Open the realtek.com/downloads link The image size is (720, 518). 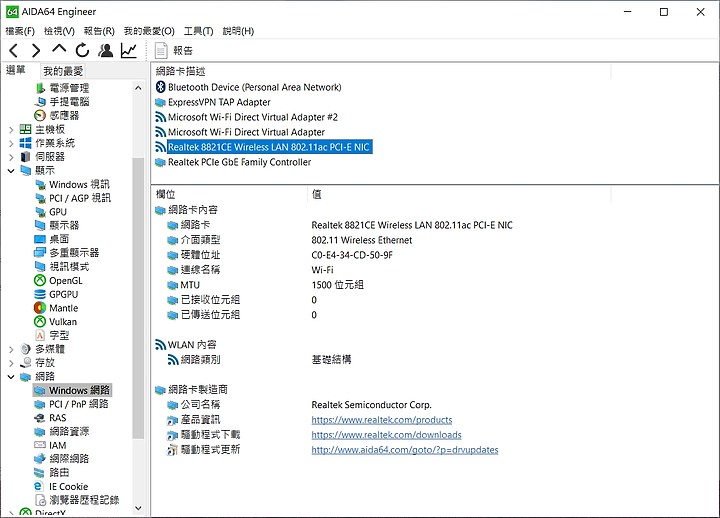(x=386, y=435)
